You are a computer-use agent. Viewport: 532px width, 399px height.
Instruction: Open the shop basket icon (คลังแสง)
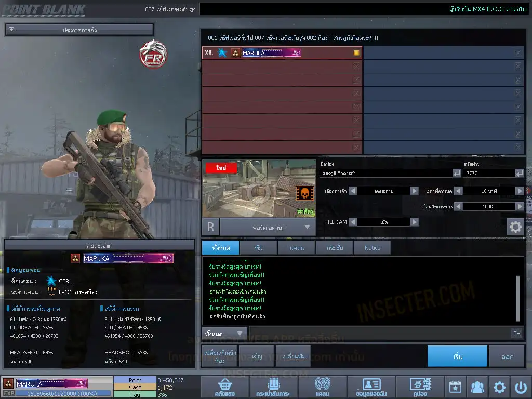tap(224, 387)
